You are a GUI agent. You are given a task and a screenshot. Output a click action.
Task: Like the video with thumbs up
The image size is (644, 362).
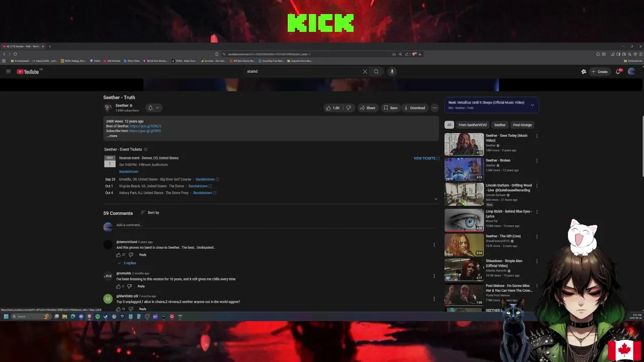click(333, 108)
